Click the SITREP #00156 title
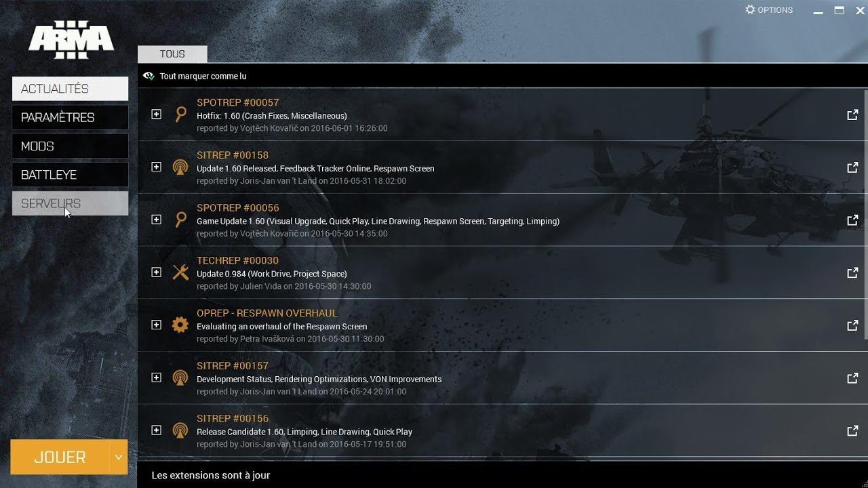Image resolution: width=868 pixels, height=488 pixels. [233, 418]
